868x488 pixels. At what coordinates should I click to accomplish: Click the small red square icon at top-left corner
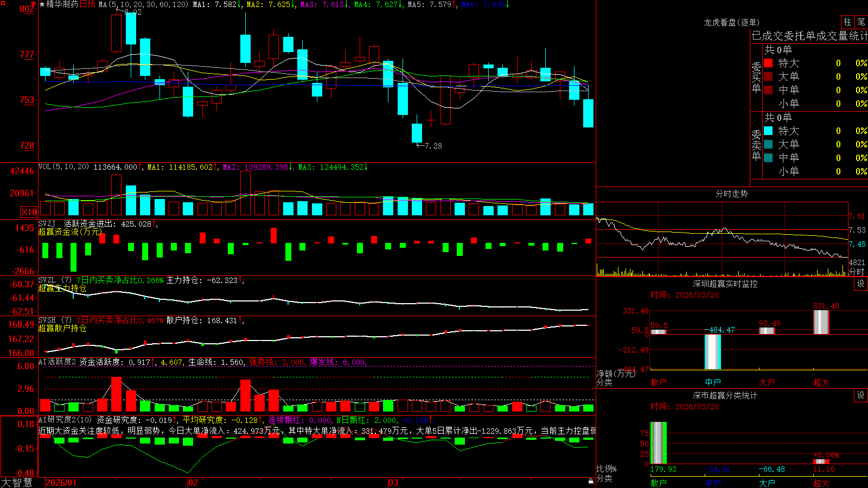[x=2, y=2]
